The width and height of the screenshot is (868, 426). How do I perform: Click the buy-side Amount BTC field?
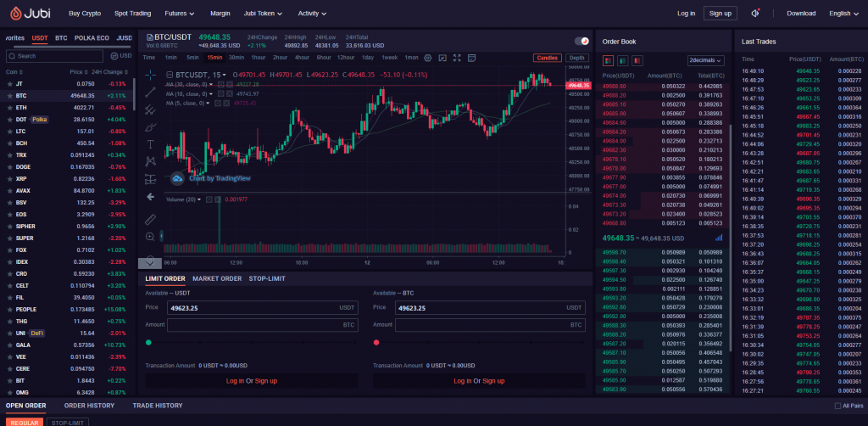(263, 325)
